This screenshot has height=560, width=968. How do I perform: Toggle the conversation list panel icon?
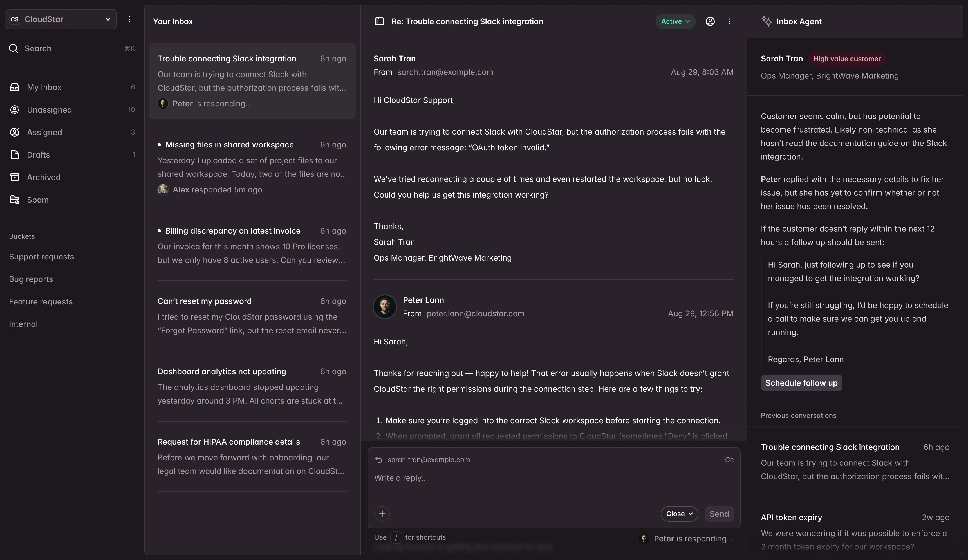[379, 21]
